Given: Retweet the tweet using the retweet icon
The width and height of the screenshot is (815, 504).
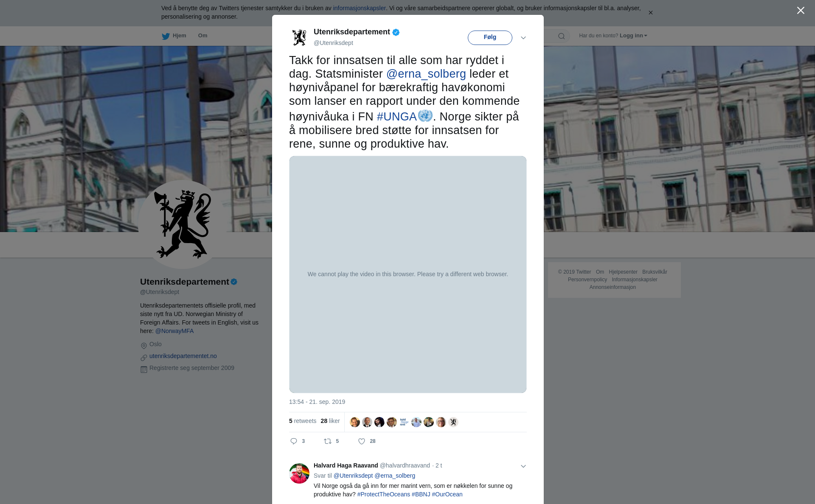Looking at the screenshot, I should (x=328, y=441).
